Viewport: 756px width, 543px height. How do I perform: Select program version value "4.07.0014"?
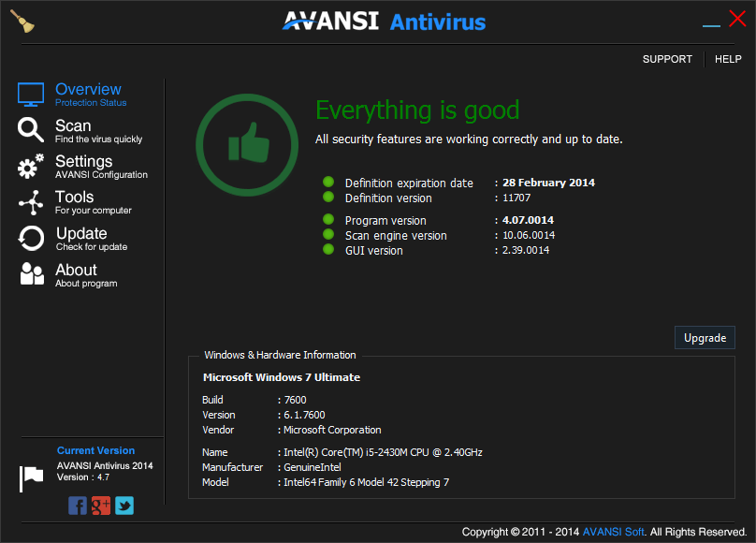pos(528,220)
